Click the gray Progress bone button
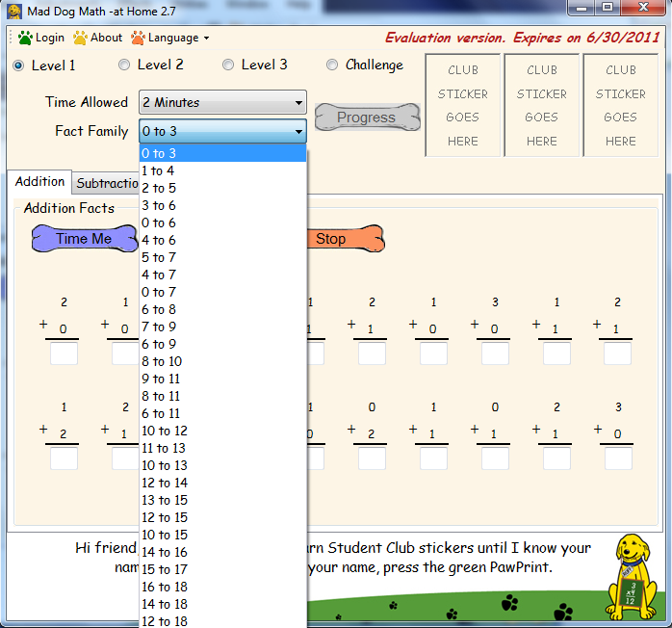Screen dimensions: 672x628 367,117
